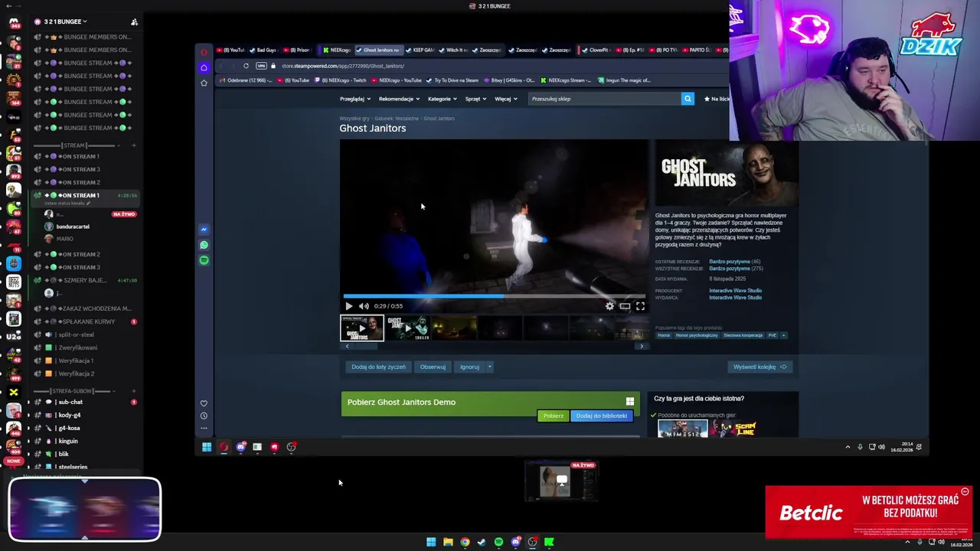
Task: Select the first trailer thumbnail
Action: (x=362, y=328)
